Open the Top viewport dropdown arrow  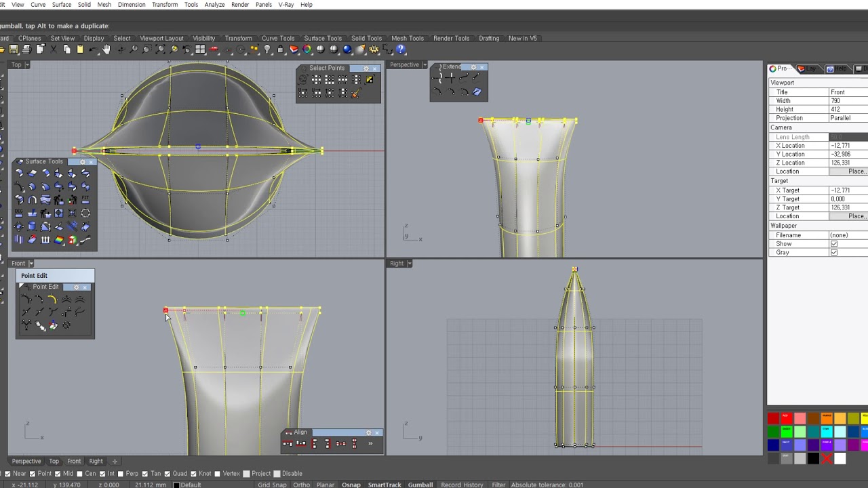click(27, 65)
